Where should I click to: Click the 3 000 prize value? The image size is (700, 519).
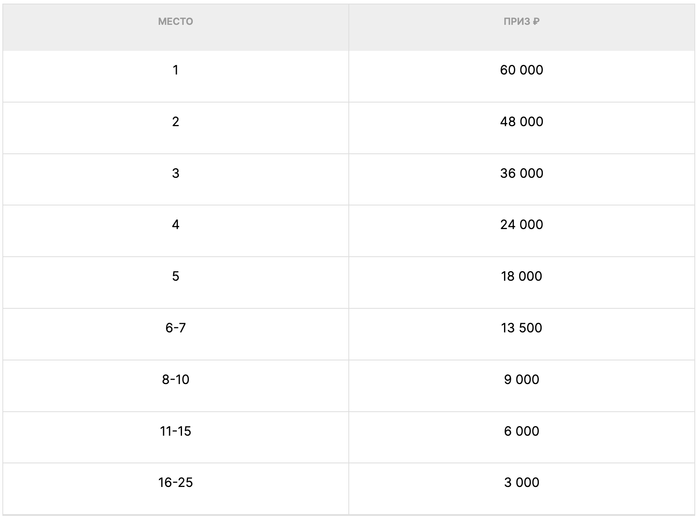521,483
